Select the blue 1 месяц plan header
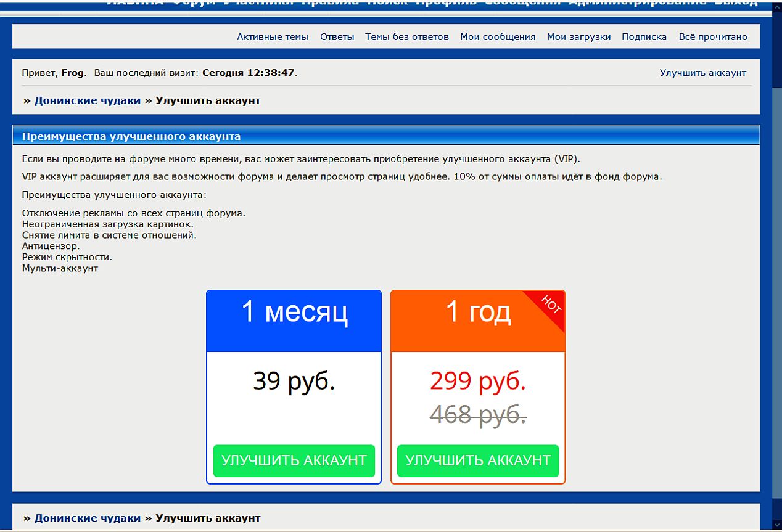The width and height of the screenshot is (782, 532). (x=294, y=321)
